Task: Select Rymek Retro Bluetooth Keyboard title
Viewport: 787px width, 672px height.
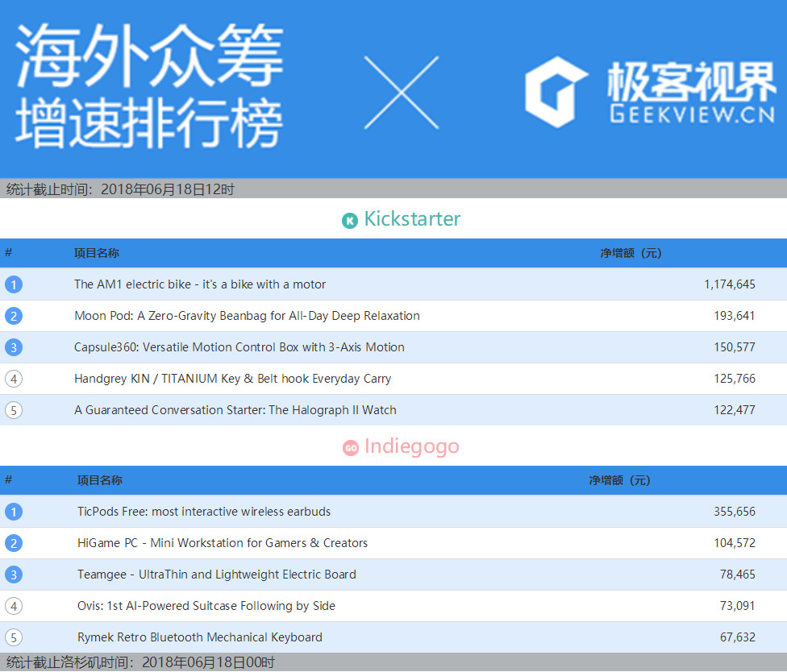Action: coord(200,637)
